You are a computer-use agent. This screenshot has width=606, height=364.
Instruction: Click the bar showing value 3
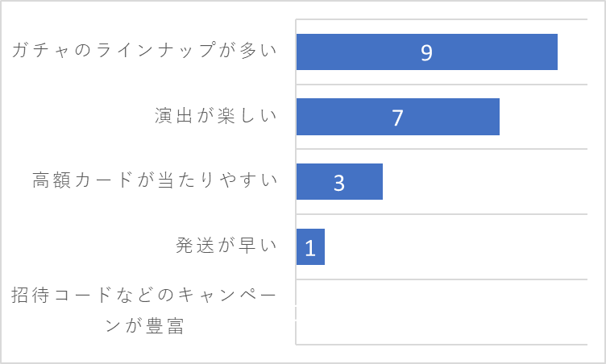tap(339, 182)
